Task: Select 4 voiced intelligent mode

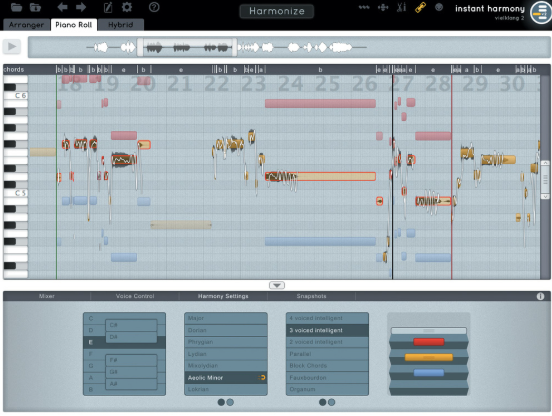Action: (x=327, y=318)
